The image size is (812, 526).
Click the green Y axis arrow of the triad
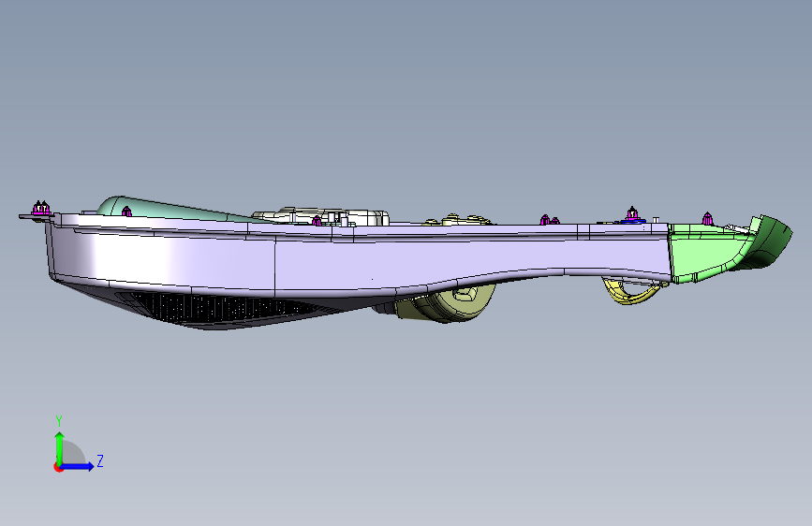coord(60,447)
